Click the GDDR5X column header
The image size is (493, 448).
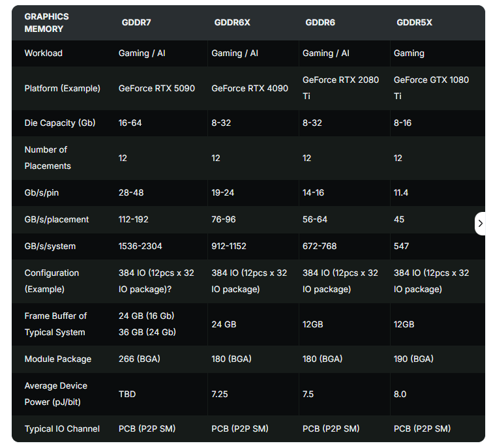pyautogui.click(x=414, y=22)
